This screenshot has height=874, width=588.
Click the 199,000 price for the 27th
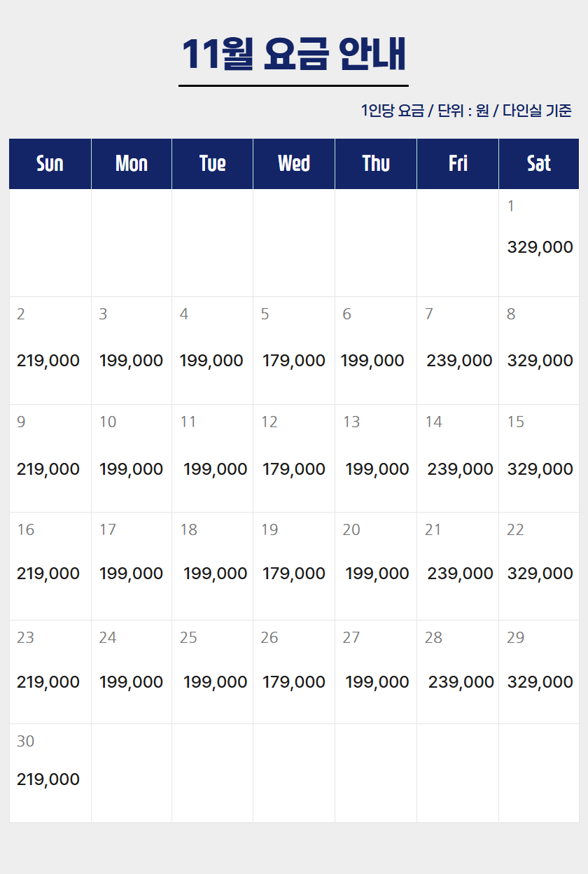[x=377, y=682]
